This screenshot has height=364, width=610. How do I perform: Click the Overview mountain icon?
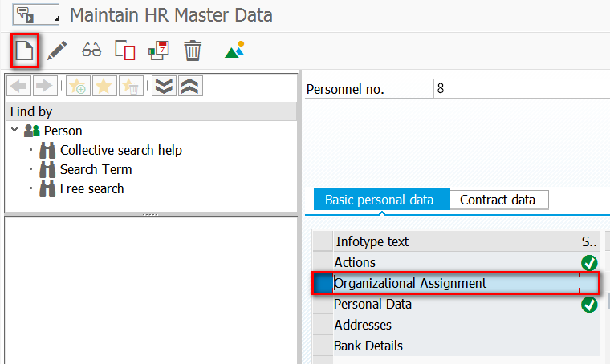234,50
